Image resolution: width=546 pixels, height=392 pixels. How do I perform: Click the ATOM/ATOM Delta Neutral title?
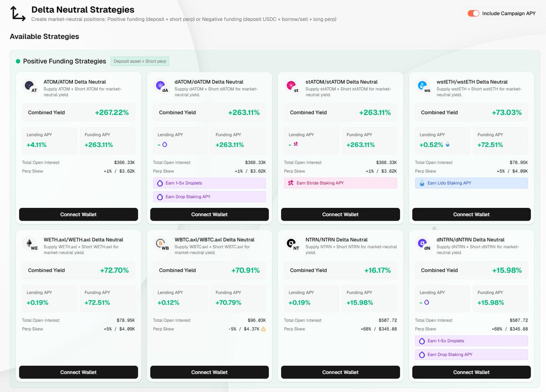tap(75, 82)
